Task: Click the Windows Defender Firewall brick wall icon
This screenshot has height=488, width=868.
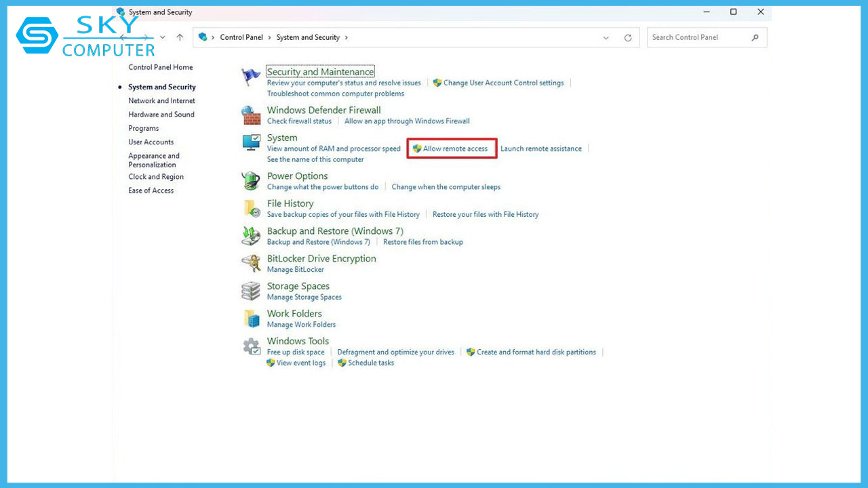Action: coord(251,115)
